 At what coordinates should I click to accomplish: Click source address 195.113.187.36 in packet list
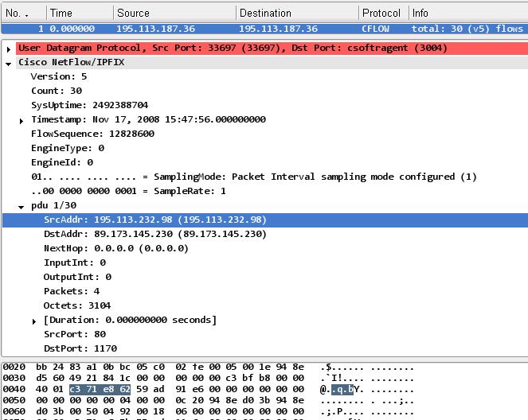(155, 29)
